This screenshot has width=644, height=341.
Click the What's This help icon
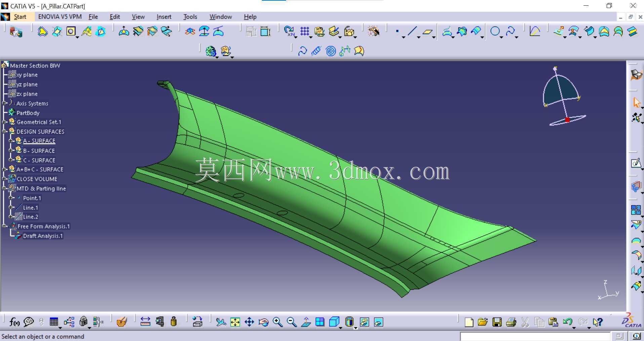pos(598,322)
